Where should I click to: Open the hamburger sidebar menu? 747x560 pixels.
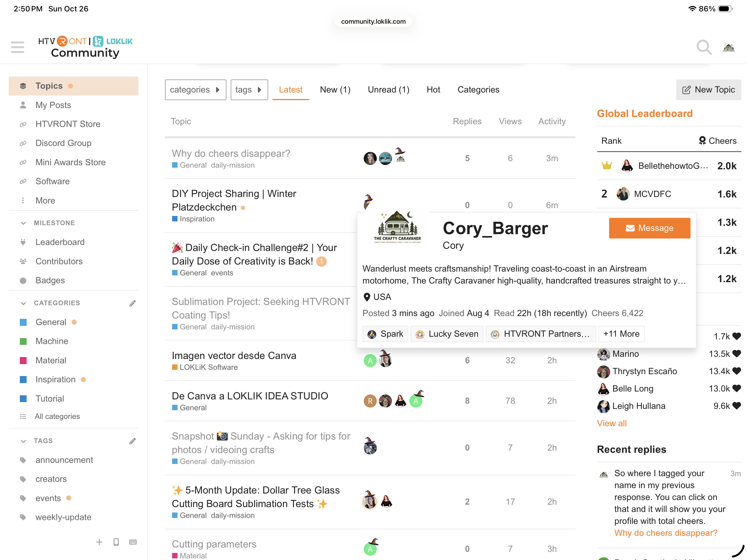17,47
